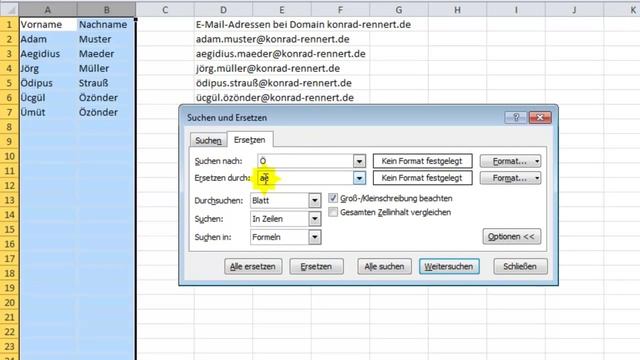Screen dimensions: 640x360
Task: Select column D header
Action: click(223, 9)
